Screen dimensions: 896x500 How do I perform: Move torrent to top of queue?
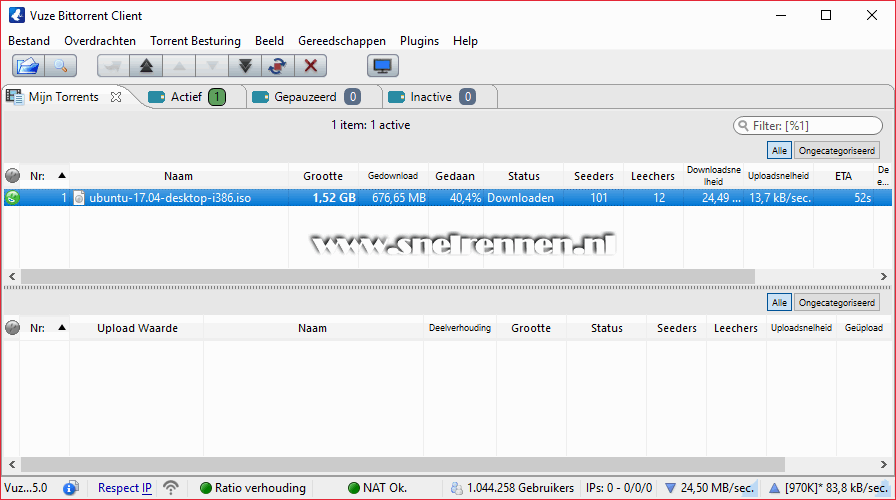pos(146,66)
